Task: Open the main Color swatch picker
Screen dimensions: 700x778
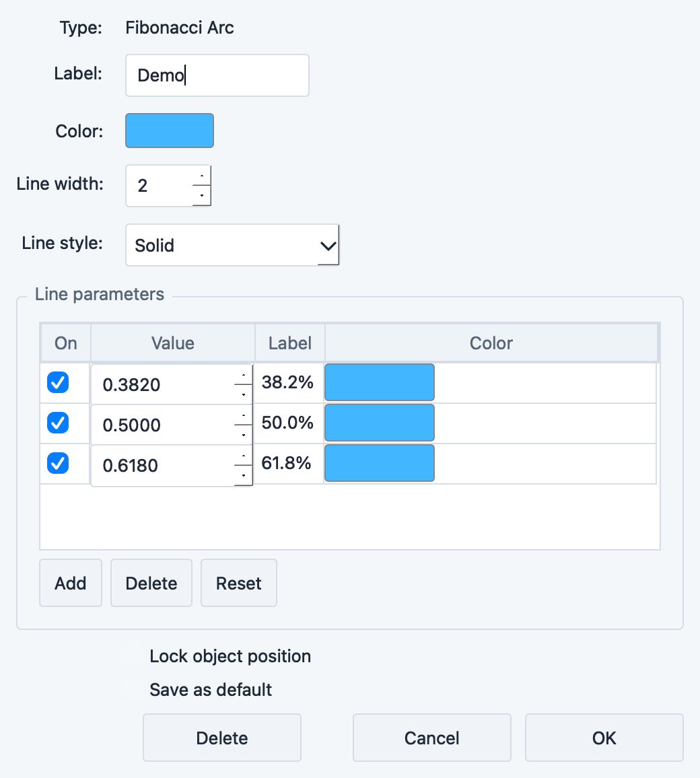Action: pos(170,131)
